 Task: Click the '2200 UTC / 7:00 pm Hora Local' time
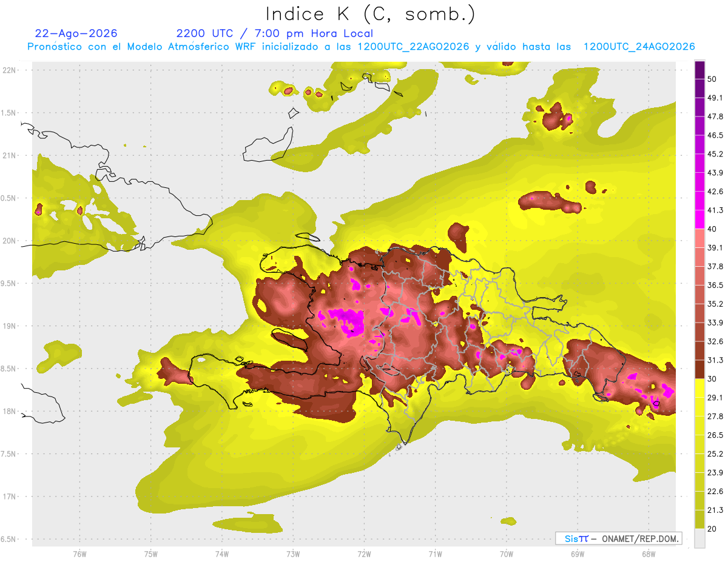(x=275, y=33)
